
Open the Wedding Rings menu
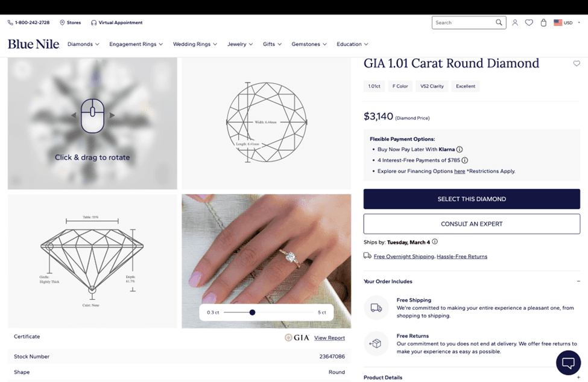pos(195,44)
